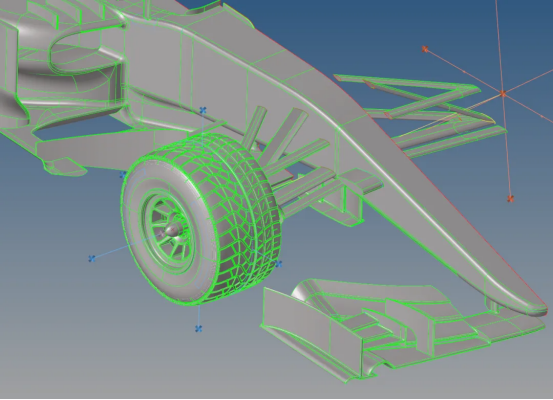Pick the blue handle marker beside the tire tread

point(279,263)
